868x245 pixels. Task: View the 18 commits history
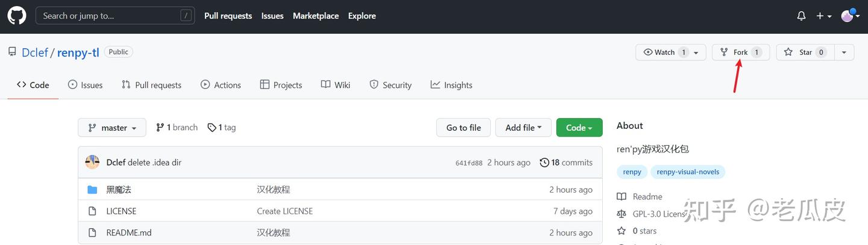566,163
